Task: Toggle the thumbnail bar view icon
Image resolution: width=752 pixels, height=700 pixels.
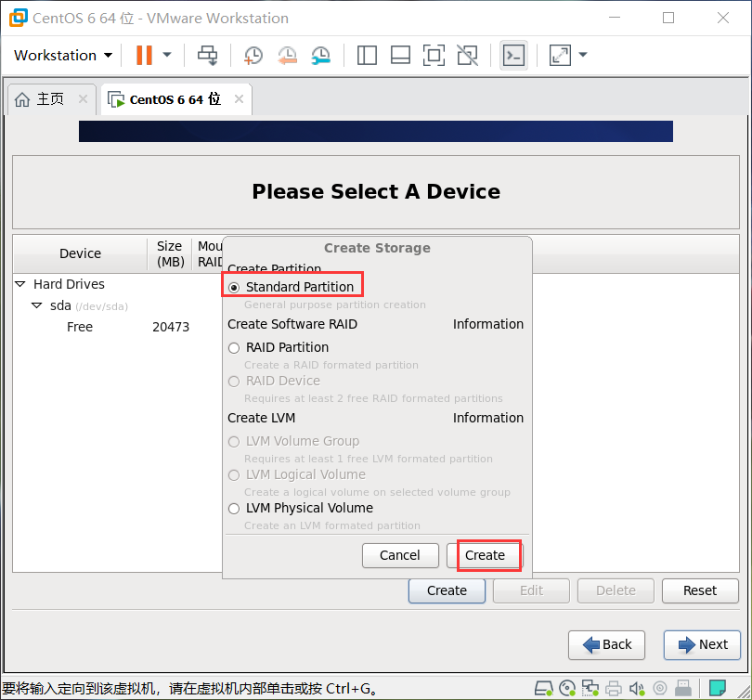Action: 400,55
